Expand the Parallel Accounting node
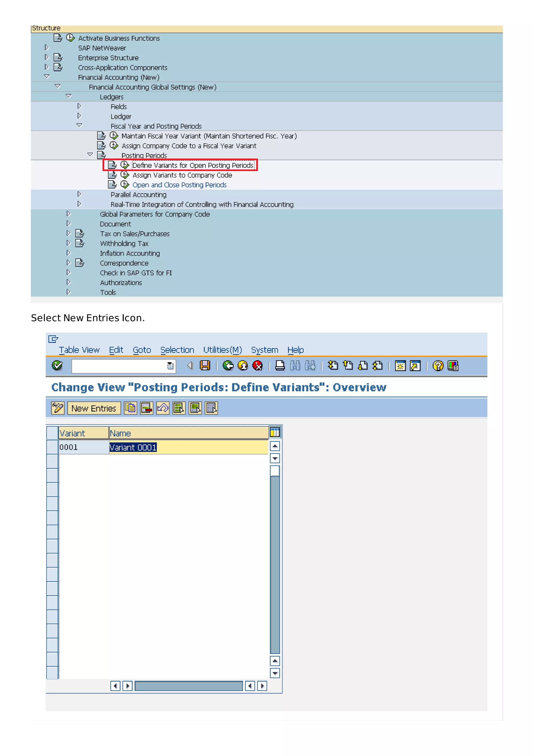 coord(79,194)
